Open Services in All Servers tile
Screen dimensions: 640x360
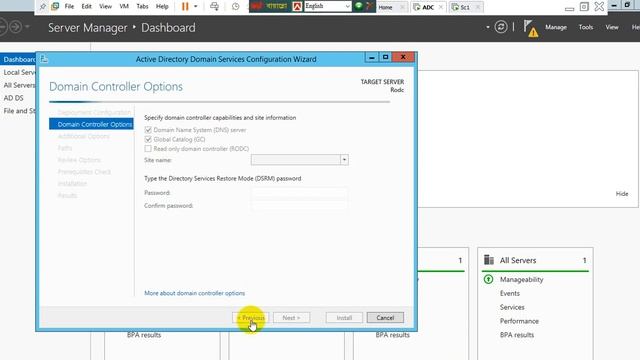pos(512,307)
